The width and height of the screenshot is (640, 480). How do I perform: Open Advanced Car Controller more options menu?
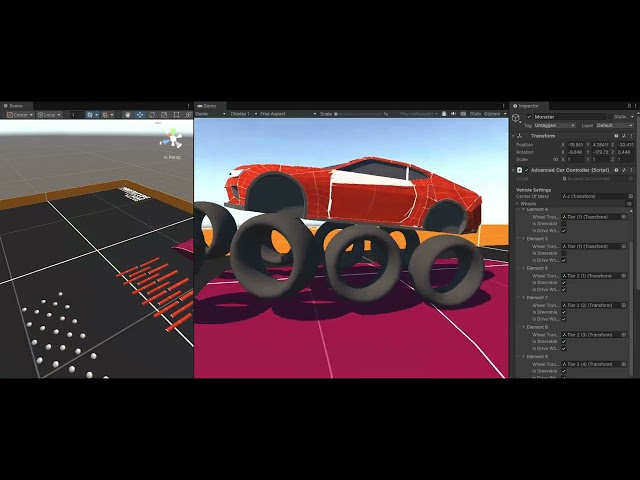coord(631,170)
